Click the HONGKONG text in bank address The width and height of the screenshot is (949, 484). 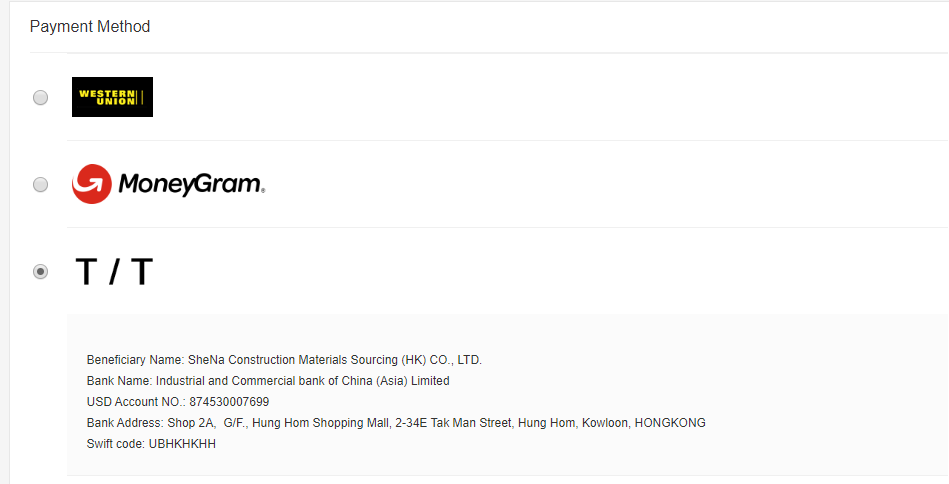(x=670, y=423)
